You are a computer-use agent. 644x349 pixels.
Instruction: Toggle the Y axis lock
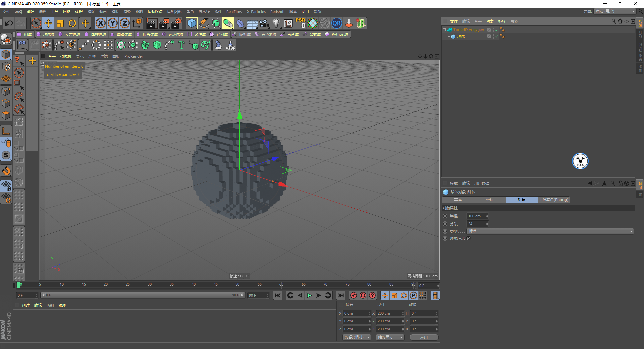point(113,23)
